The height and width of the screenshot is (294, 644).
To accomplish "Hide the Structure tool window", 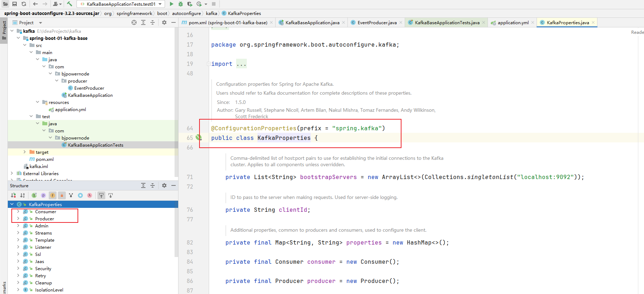I will point(174,185).
